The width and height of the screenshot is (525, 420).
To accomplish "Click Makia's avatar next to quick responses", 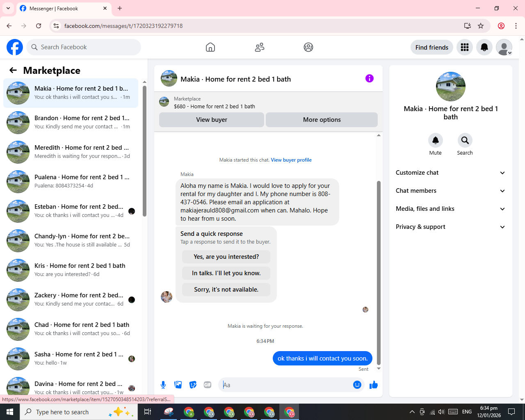I will 167,297.
